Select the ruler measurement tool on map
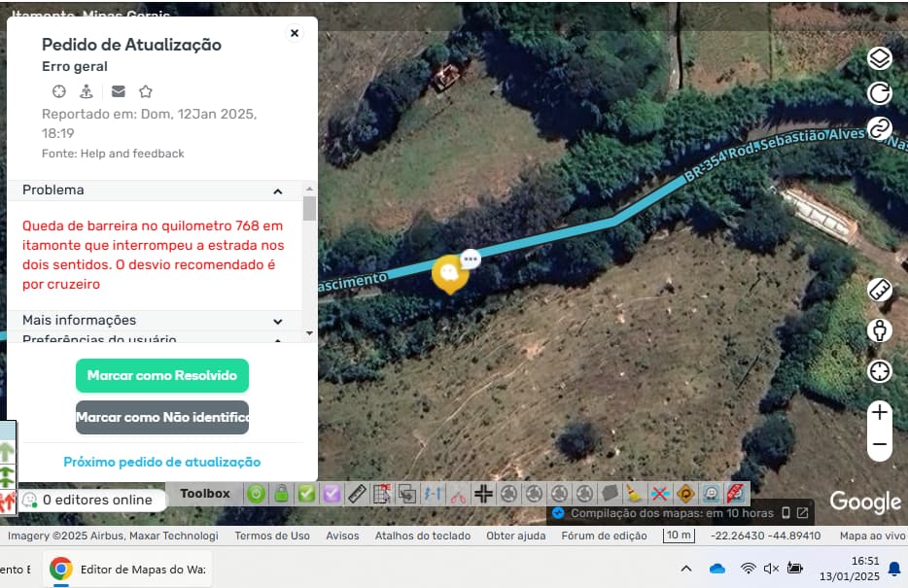 click(879, 291)
